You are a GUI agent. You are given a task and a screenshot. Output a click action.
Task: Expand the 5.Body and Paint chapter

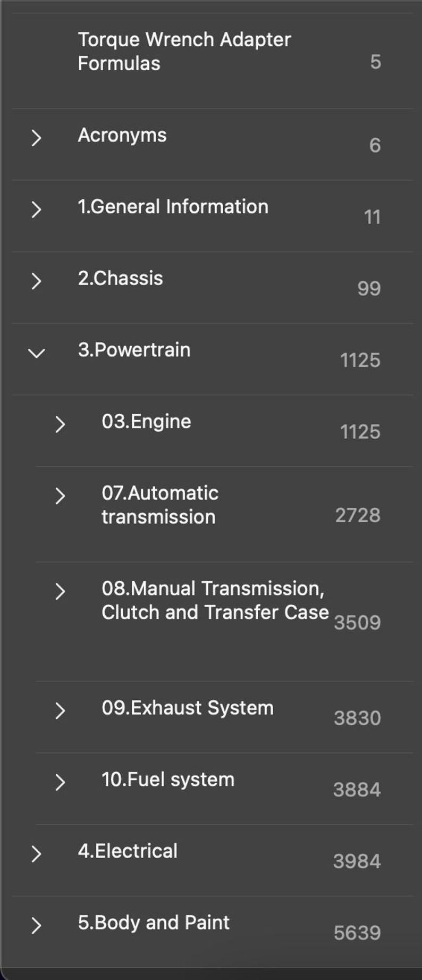click(36, 925)
